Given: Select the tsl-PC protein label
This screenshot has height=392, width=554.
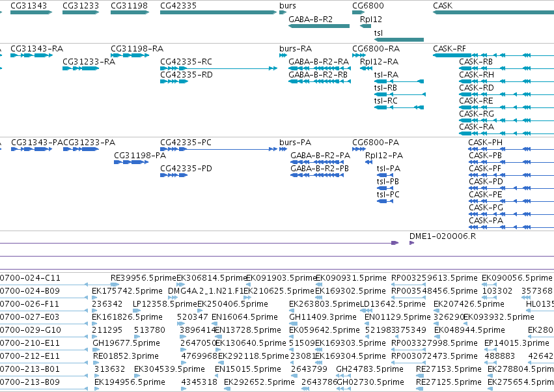Looking at the screenshot, I should pyautogui.click(x=388, y=195).
